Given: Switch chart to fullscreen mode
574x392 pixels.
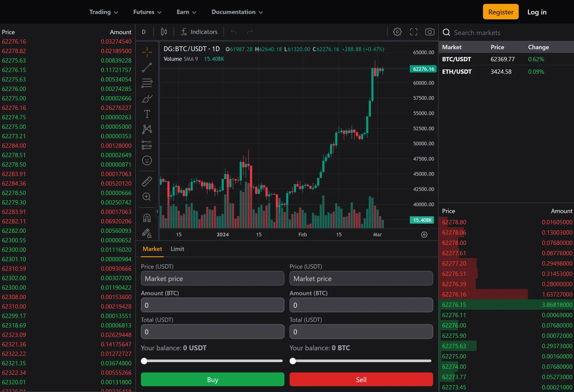Looking at the screenshot, I should pyautogui.click(x=414, y=32).
